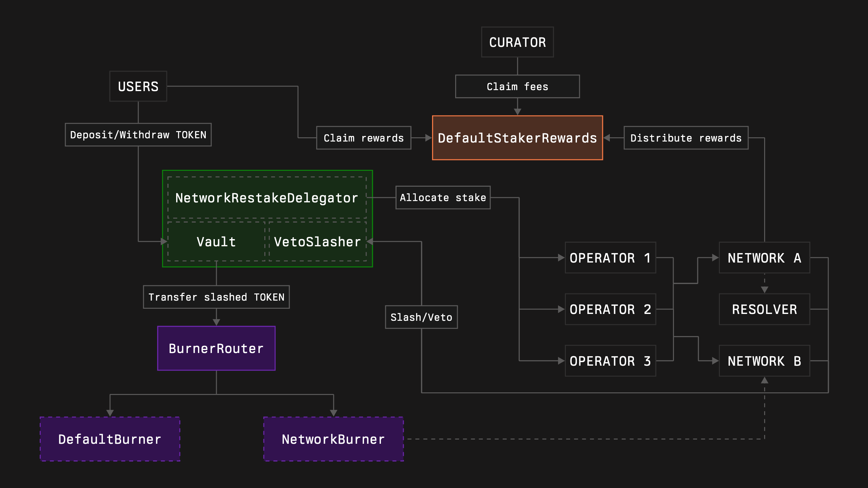Open the NETWORK A box
This screenshot has width=868, height=488.
[764, 258]
